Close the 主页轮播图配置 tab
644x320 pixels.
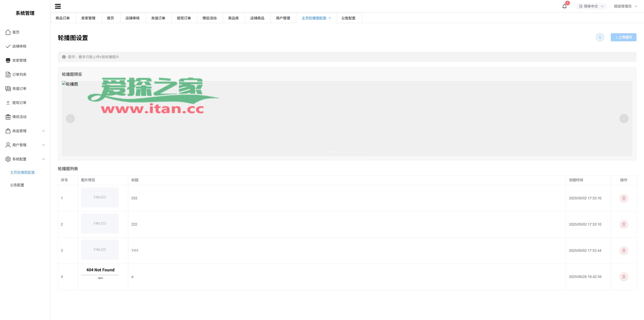[x=330, y=18]
